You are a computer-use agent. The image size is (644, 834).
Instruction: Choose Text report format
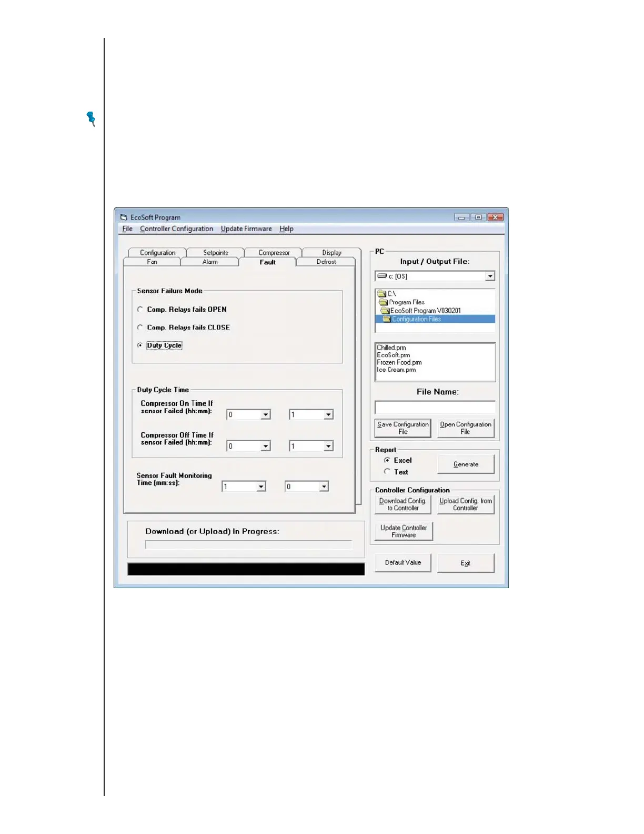(387, 472)
